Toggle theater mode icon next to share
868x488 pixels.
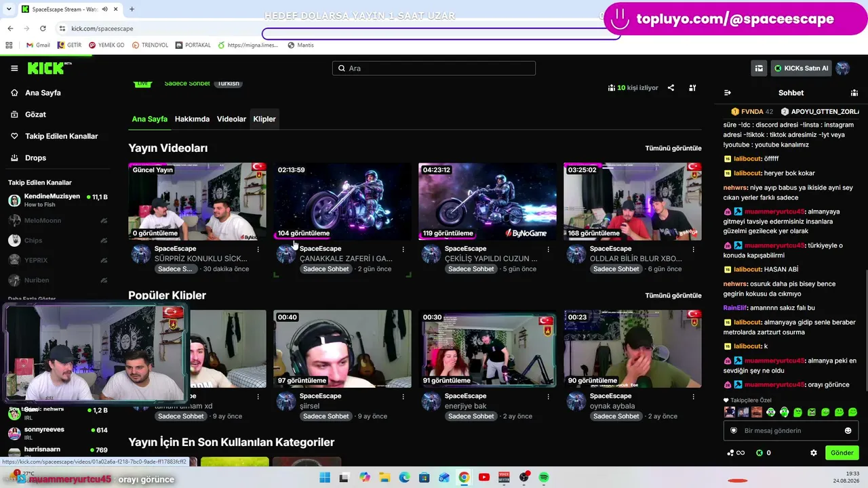[692, 87]
